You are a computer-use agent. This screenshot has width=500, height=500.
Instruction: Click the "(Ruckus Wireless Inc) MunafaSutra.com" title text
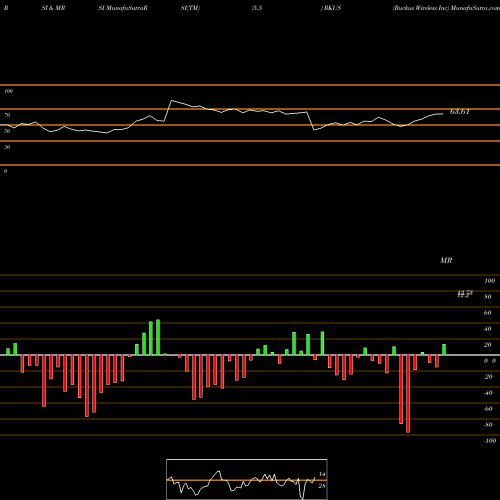(x=446, y=8)
